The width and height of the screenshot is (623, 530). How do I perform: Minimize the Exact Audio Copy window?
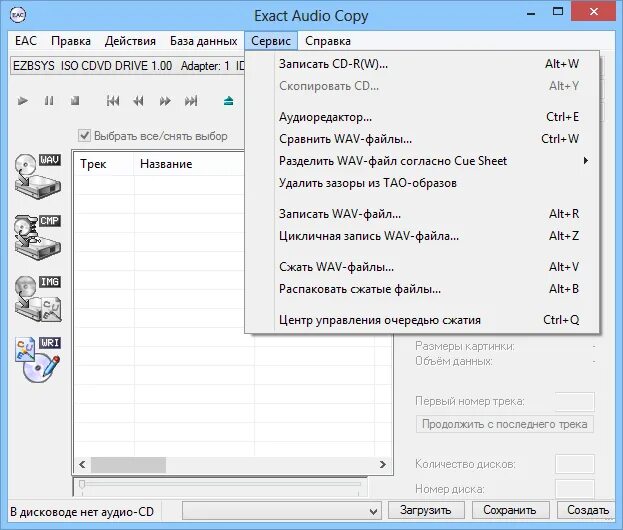[x=531, y=14]
